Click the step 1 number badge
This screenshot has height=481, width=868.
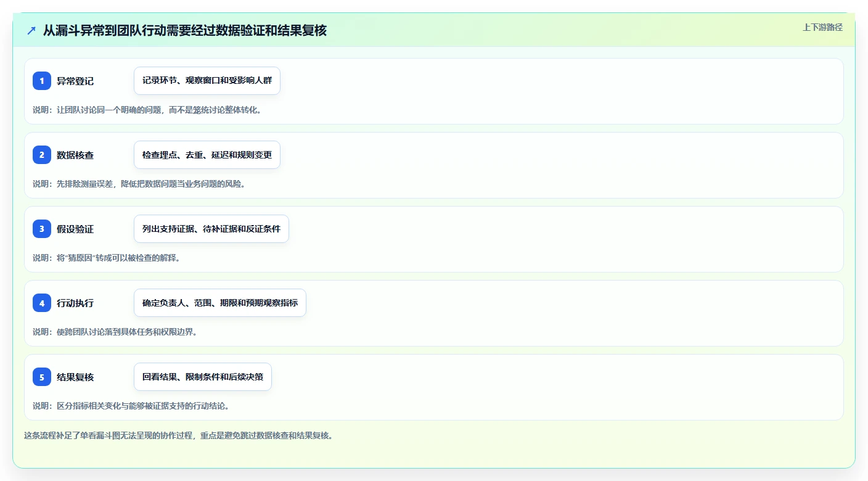[x=42, y=81]
